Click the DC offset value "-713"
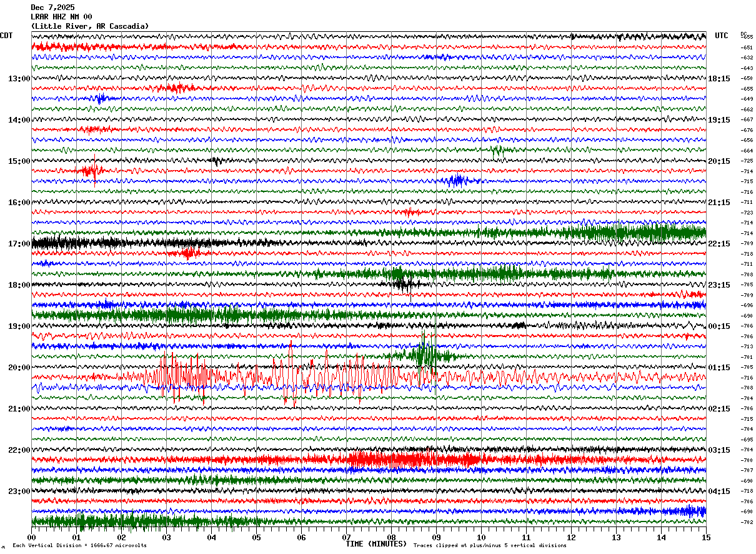The height and width of the screenshot is (554, 756). 747,346
